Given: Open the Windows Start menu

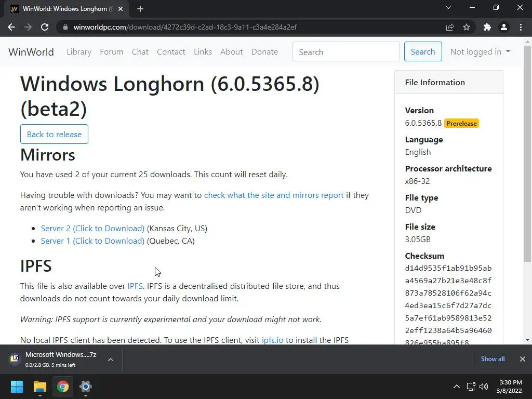Looking at the screenshot, I should pyautogui.click(x=17, y=387).
